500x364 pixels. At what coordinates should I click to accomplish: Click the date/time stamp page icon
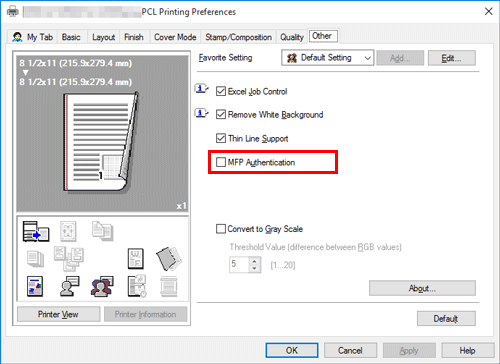[137, 286]
